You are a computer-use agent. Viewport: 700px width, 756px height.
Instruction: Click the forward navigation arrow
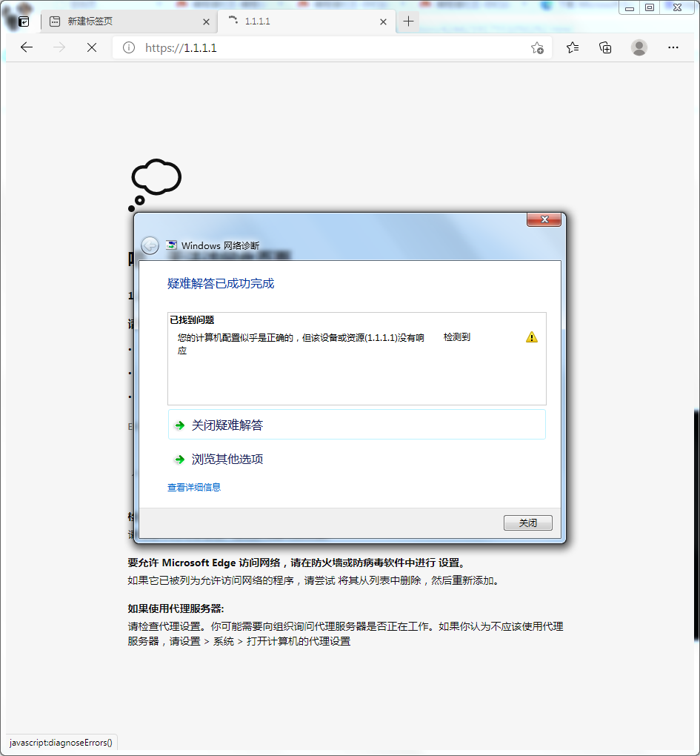[59, 47]
